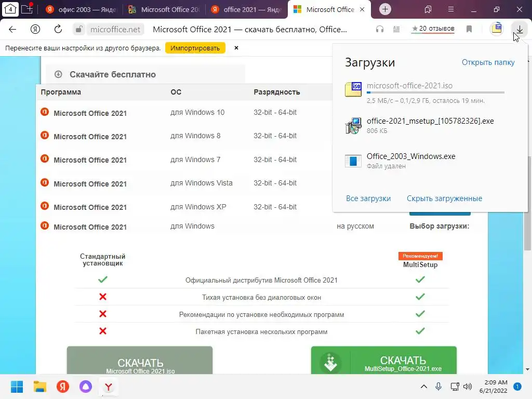
Task: Click the Office_2003_Windows.exe entry name
Action: (x=410, y=156)
